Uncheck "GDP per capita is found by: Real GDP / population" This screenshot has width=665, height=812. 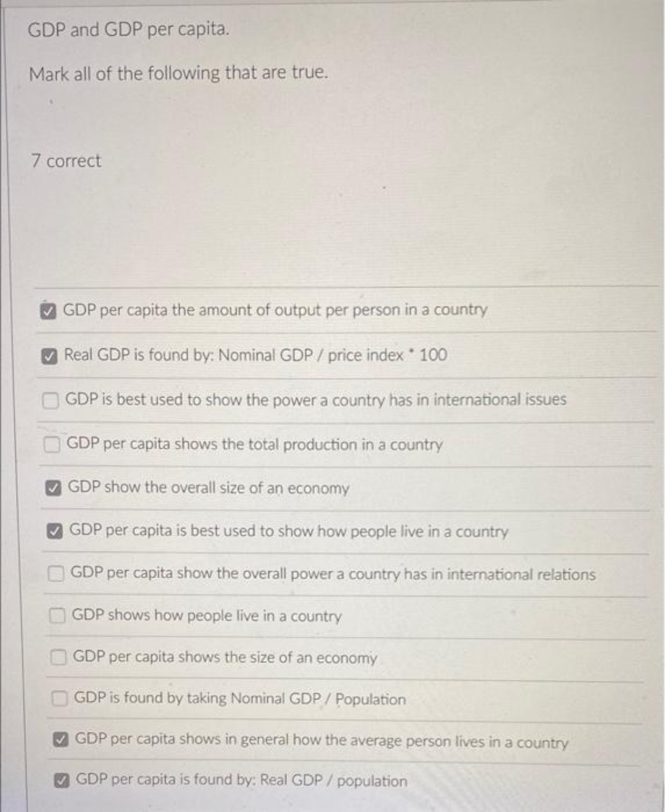tap(62, 781)
